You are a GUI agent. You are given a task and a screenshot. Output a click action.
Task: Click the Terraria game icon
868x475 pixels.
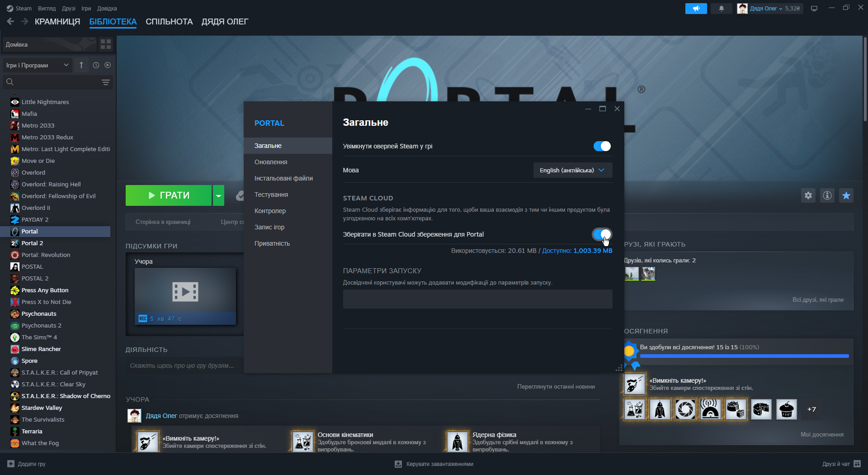(15, 431)
